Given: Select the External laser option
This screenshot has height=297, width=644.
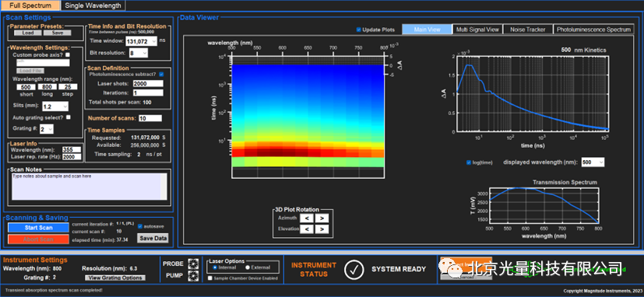Looking at the screenshot, I should 248,267.
